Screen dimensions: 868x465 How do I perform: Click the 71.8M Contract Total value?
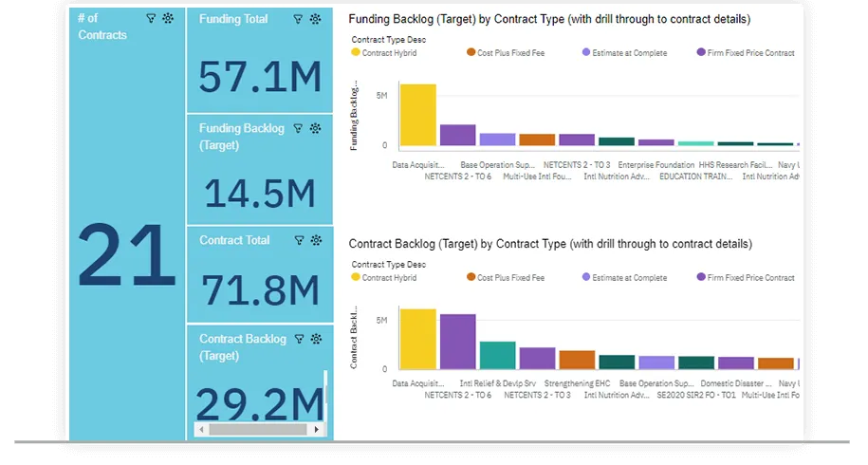[x=260, y=290]
